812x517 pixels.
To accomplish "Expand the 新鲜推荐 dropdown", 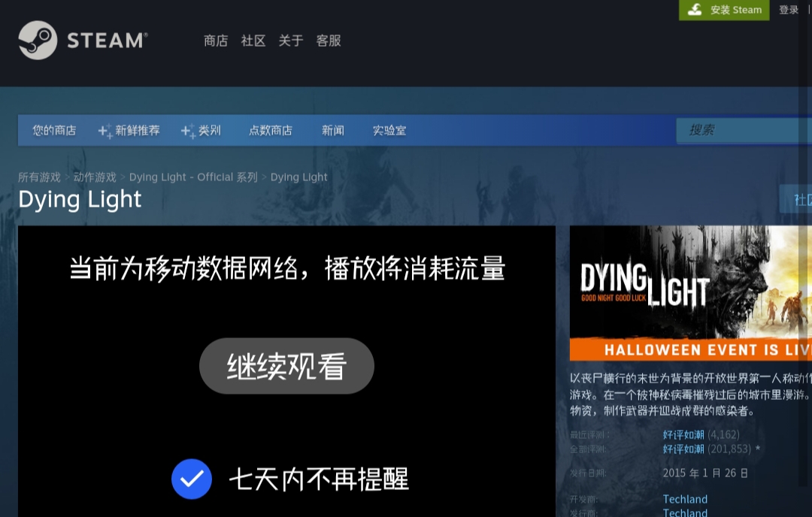I will coord(129,131).
